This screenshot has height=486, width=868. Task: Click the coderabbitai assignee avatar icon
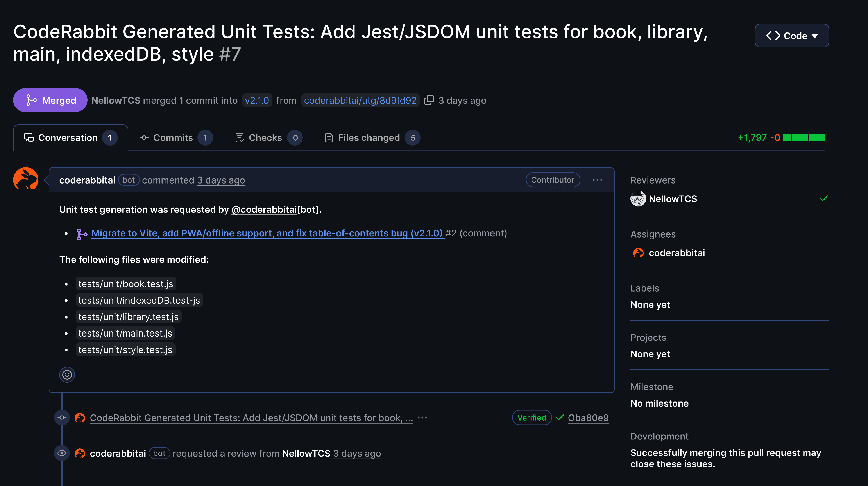(638, 253)
